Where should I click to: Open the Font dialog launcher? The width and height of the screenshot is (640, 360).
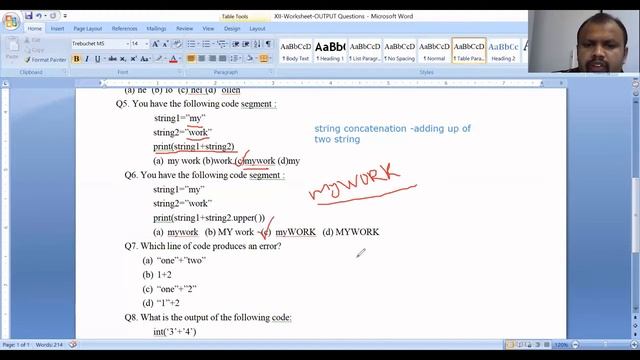[x=180, y=72]
